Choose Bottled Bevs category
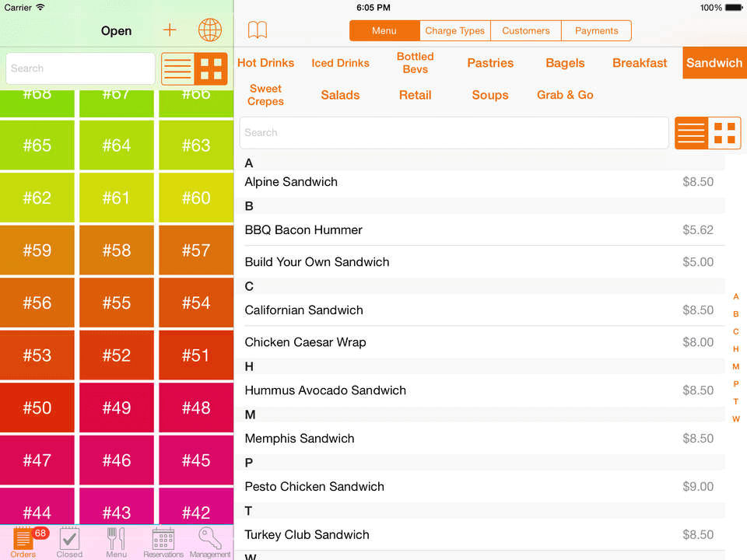This screenshot has width=747, height=560. pos(415,63)
